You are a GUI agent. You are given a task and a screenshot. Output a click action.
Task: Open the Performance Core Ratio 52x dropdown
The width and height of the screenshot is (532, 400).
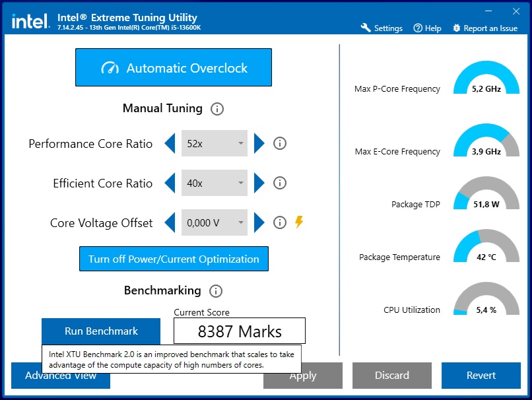coord(215,143)
